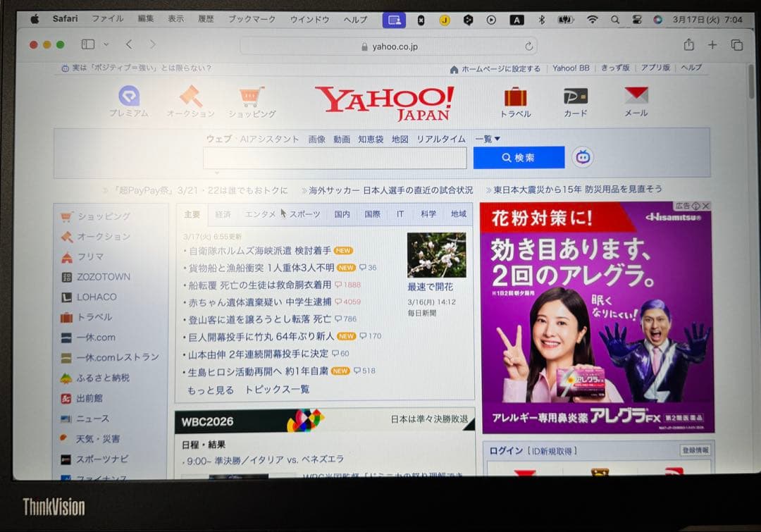This screenshot has height=532, width=761.
Task: Click もっと見る link
Action: point(211,390)
